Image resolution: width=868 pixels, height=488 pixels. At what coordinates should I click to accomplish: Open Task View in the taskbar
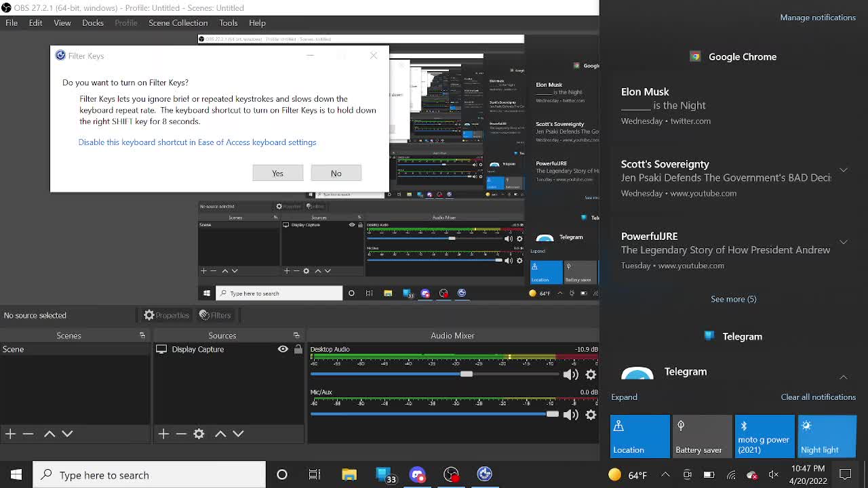coord(314,474)
